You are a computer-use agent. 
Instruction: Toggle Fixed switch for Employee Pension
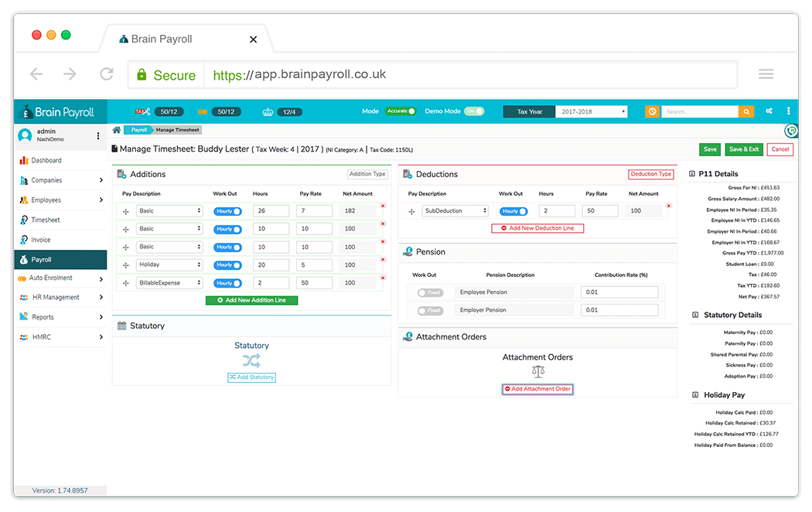(x=430, y=293)
